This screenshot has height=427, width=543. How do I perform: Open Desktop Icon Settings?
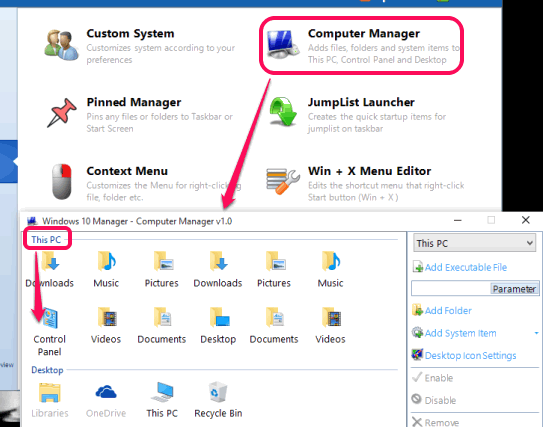click(x=464, y=355)
